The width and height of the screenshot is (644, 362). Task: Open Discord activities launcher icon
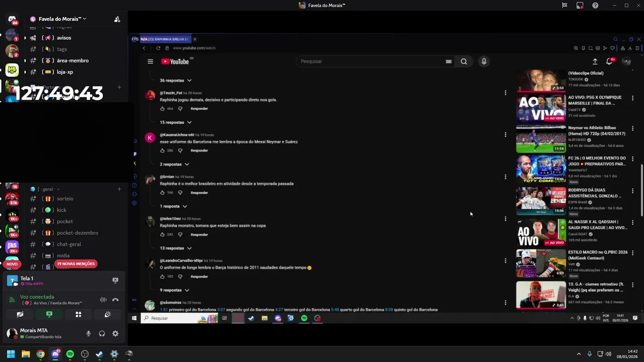click(78, 314)
